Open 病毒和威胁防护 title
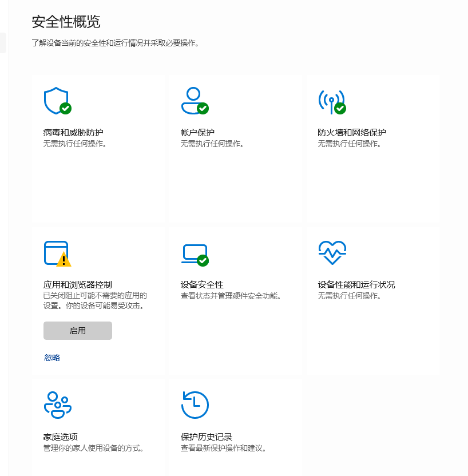 [73, 132]
